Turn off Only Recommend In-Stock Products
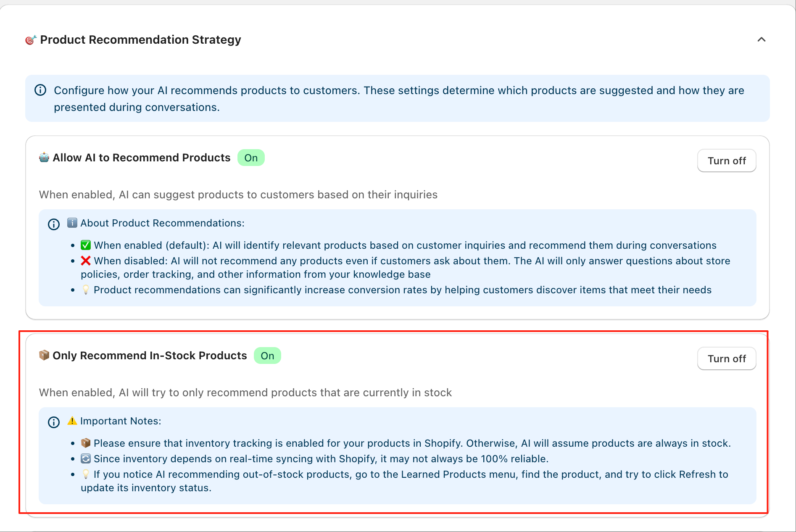This screenshot has width=796, height=532. pyautogui.click(x=726, y=358)
